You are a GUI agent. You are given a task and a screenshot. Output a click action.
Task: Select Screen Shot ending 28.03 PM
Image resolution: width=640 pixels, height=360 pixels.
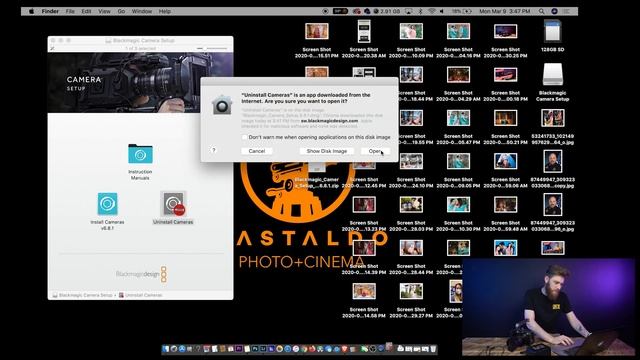[411, 204]
